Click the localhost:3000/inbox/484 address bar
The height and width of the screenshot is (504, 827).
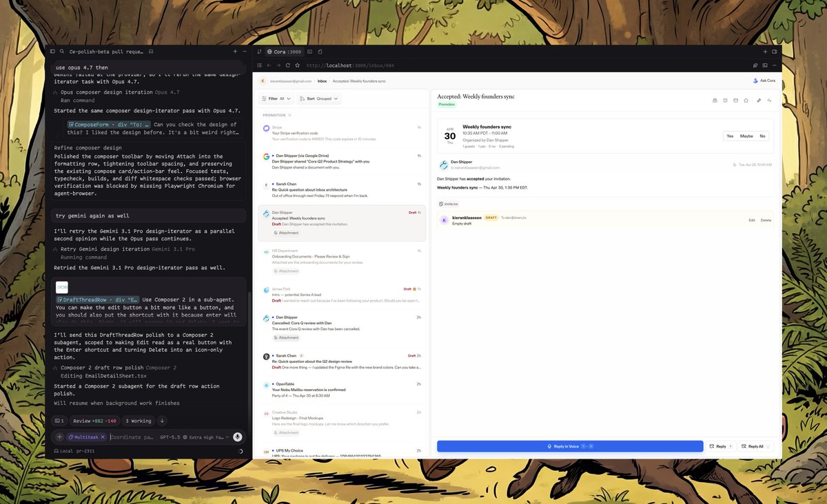coord(349,65)
